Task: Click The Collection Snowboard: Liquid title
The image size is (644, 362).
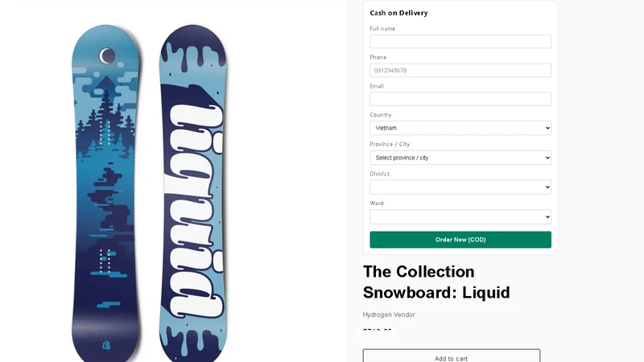Action: point(436,282)
